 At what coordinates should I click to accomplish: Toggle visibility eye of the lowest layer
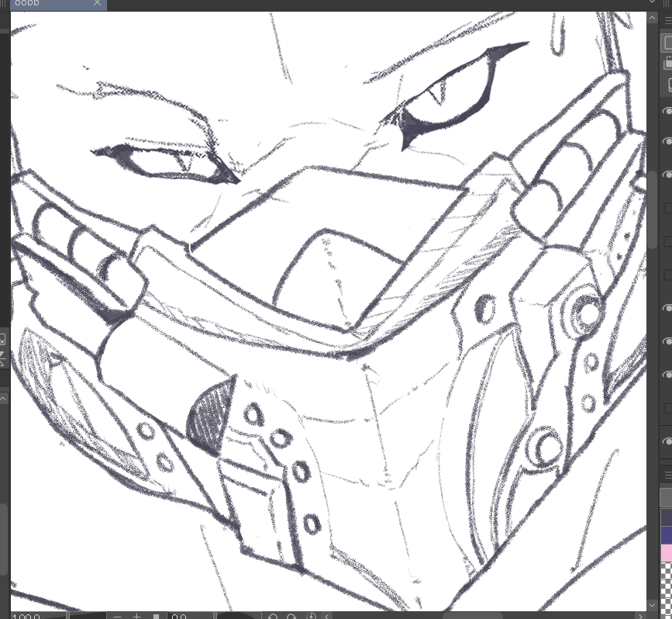pyautogui.click(x=667, y=441)
